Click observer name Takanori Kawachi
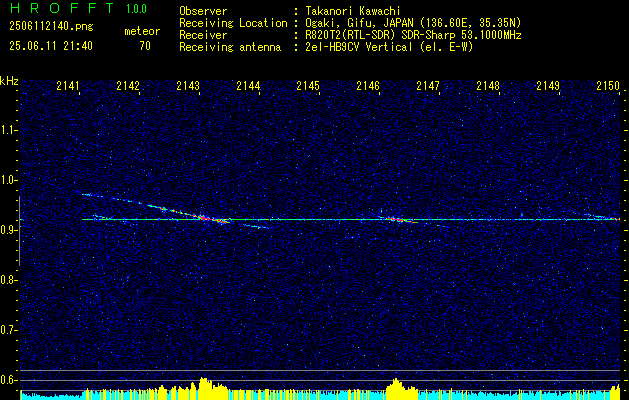Screen dimensions: 629x400 tap(353, 11)
